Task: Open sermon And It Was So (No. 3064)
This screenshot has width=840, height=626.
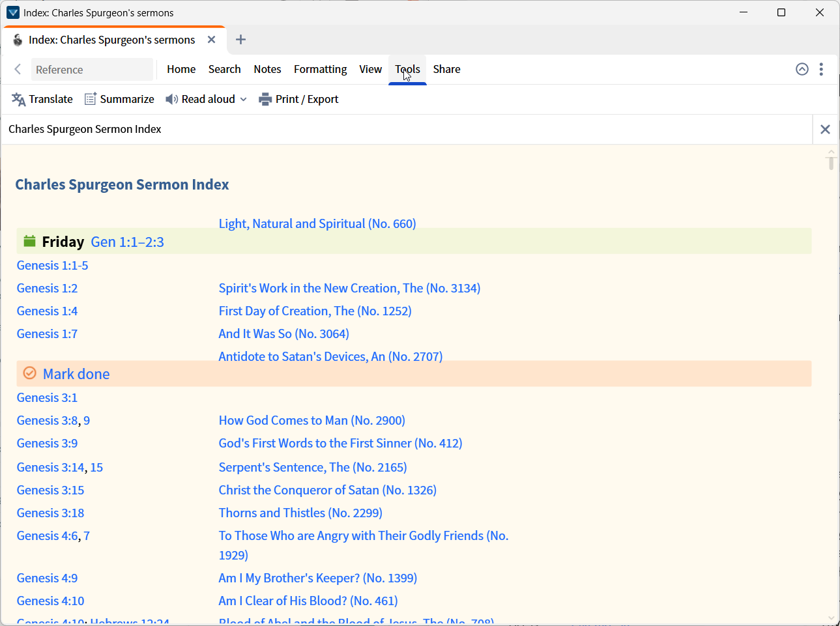Action: [x=284, y=334]
